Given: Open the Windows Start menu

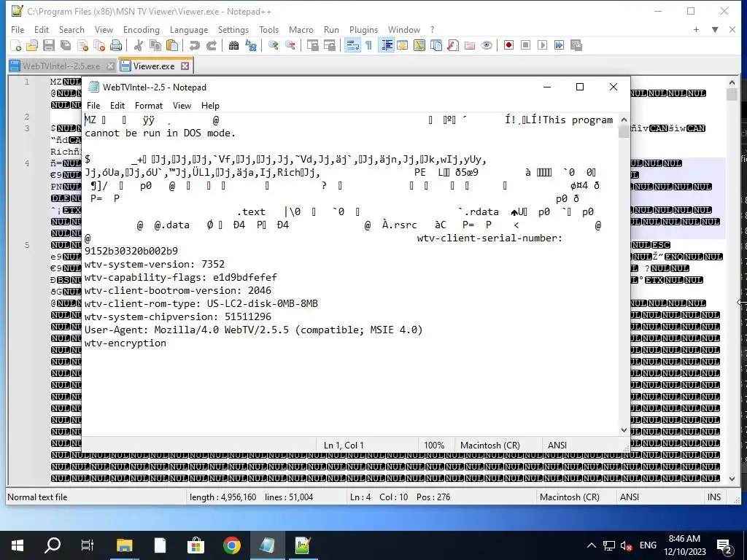Looking at the screenshot, I should [x=18, y=545].
